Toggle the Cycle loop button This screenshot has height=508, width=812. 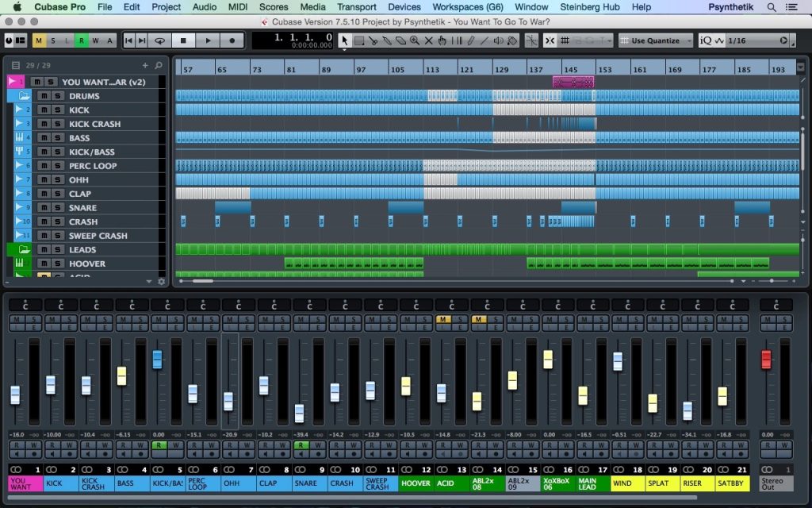[x=160, y=40]
